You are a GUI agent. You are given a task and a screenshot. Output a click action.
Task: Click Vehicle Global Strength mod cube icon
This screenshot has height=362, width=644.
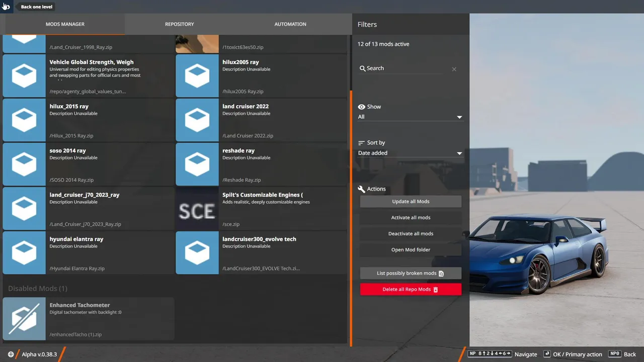coord(24,76)
